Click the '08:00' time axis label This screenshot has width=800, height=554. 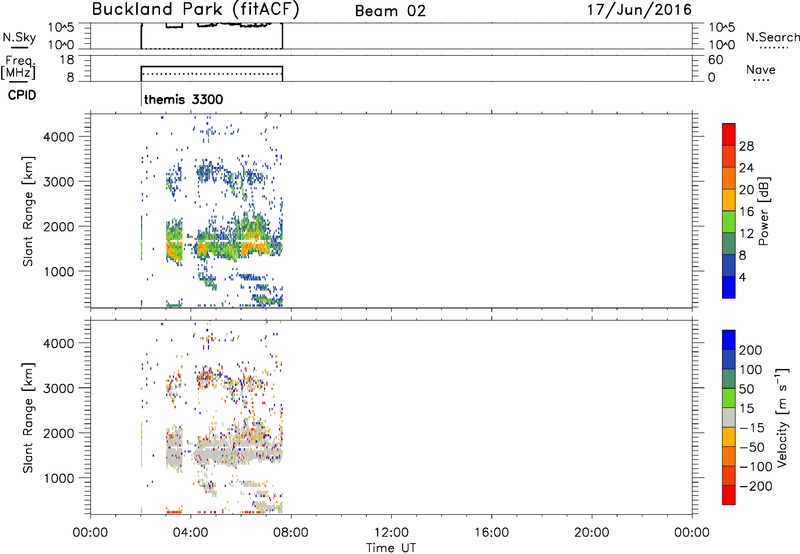click(x=291, y=533)
